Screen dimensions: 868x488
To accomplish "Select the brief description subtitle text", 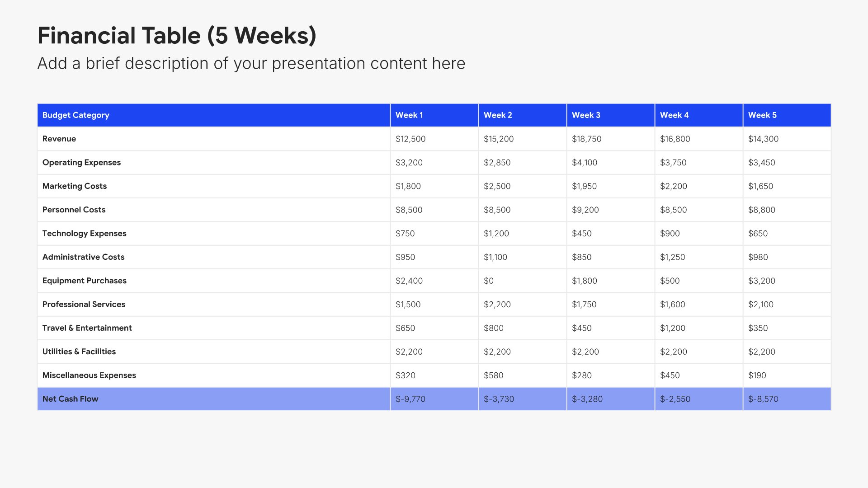I will tap(251, 64).
